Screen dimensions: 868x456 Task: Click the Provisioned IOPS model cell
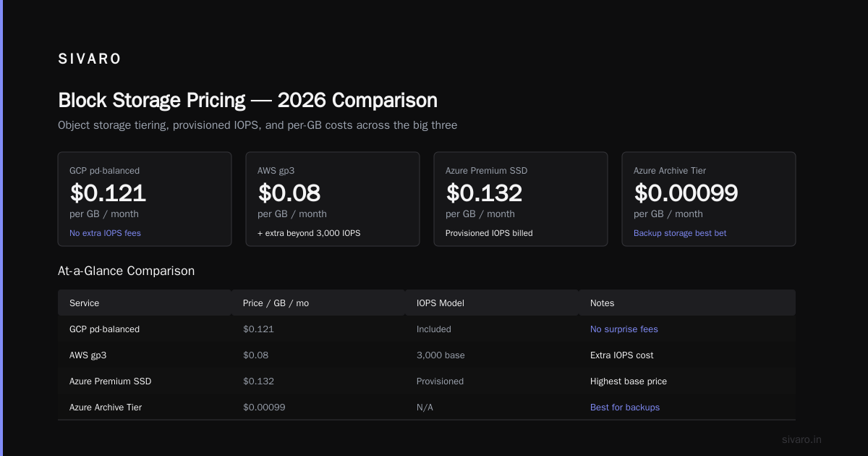pyautogui.click(x=440, y=381)
